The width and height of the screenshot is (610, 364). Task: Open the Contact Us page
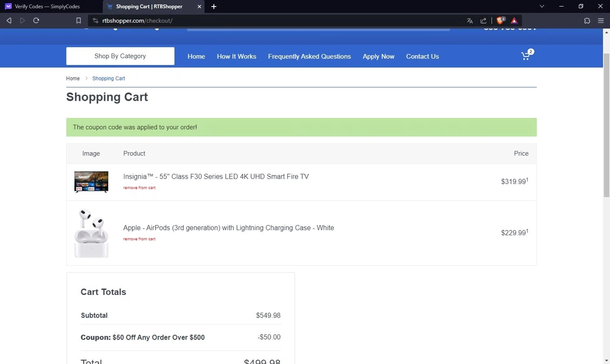click(422, 56)
